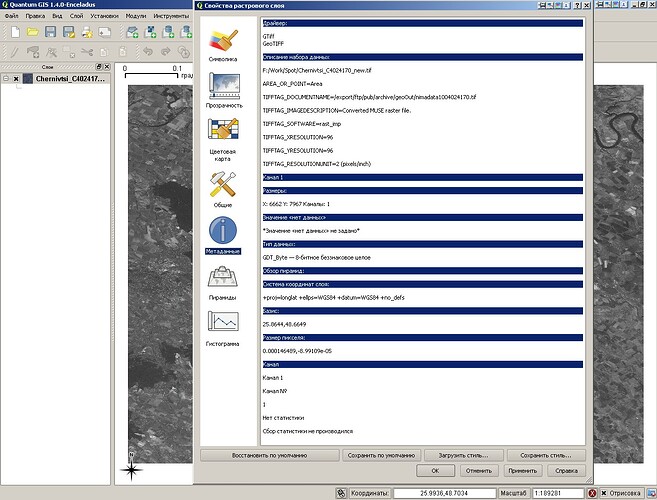The image size is (657, 500).
Task: Open Pyramids section (Пирамиды)
Action: click(x=222, y=282)
